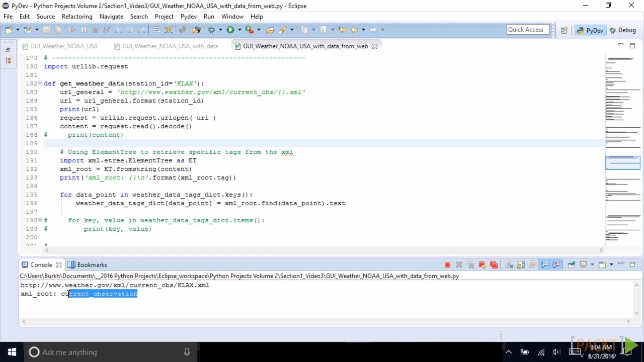644x362 pixels.
Task: Open the Open Console dropdown arrow
Action: (611, 264)
